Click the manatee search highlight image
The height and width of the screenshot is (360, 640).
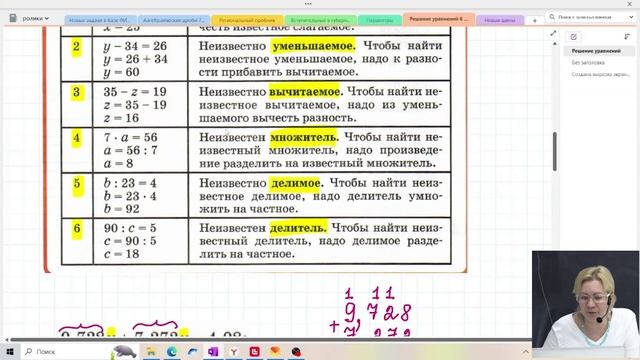tap(124, 351)
